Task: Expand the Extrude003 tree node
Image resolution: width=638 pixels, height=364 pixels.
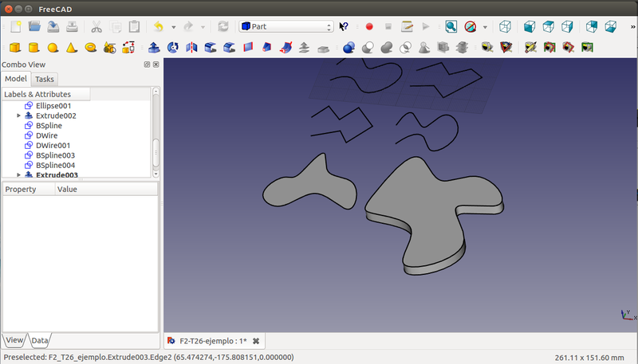Action: 18,174
